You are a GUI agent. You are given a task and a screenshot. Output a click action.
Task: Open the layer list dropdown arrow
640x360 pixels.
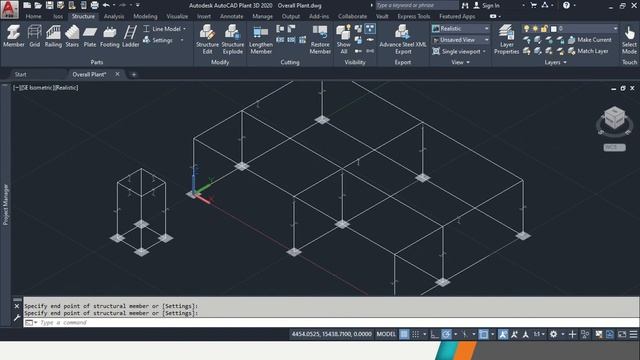615,29
